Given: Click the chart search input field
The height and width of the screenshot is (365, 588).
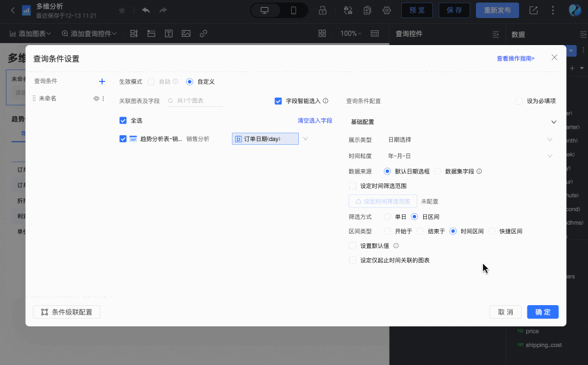Looking at the screenshot, I should [195, 101].
